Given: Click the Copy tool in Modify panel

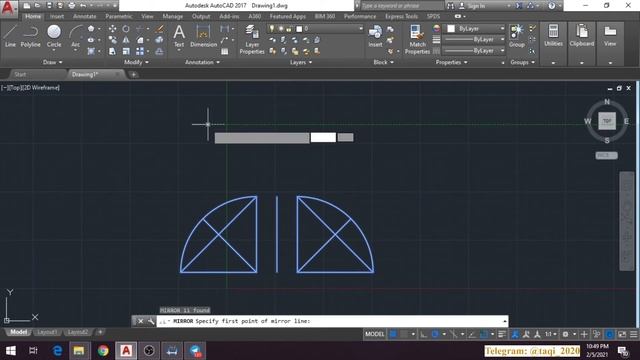Looking at the screenshot, I should [x=112, y=40].
